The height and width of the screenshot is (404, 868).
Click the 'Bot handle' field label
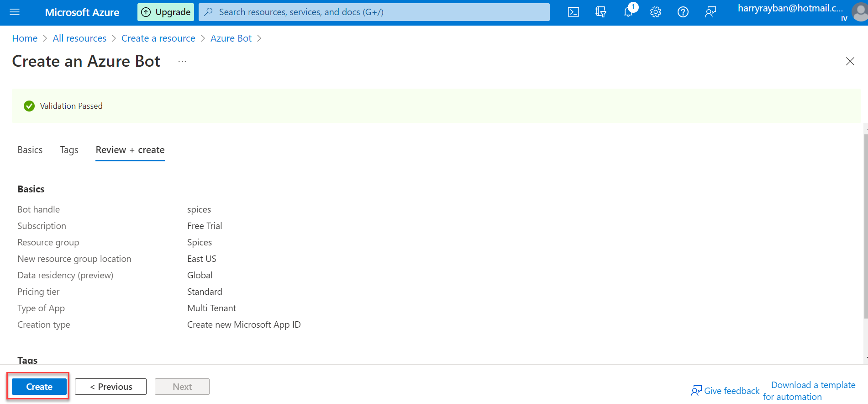39,209
